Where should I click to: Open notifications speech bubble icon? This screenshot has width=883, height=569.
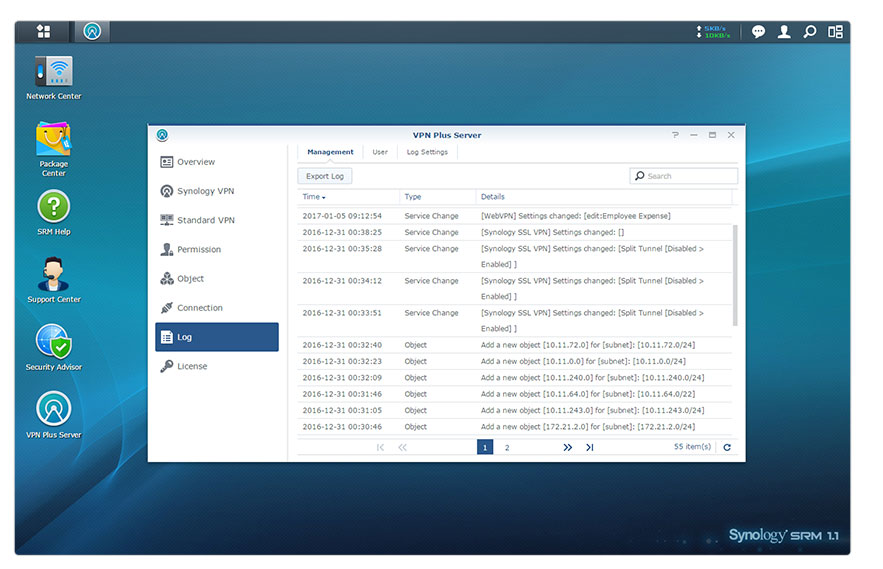(758, 32)
